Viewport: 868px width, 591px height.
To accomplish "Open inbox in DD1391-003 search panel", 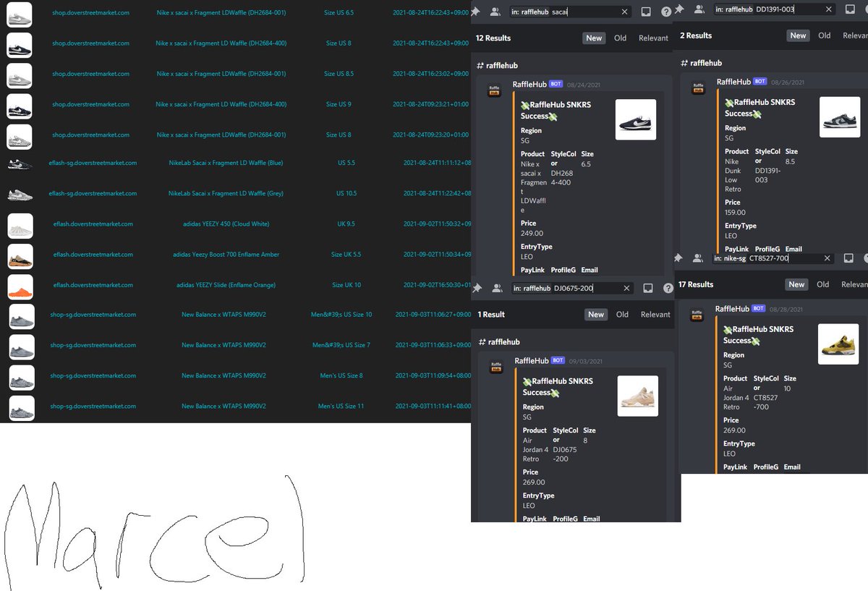I will tap(849, 9).
